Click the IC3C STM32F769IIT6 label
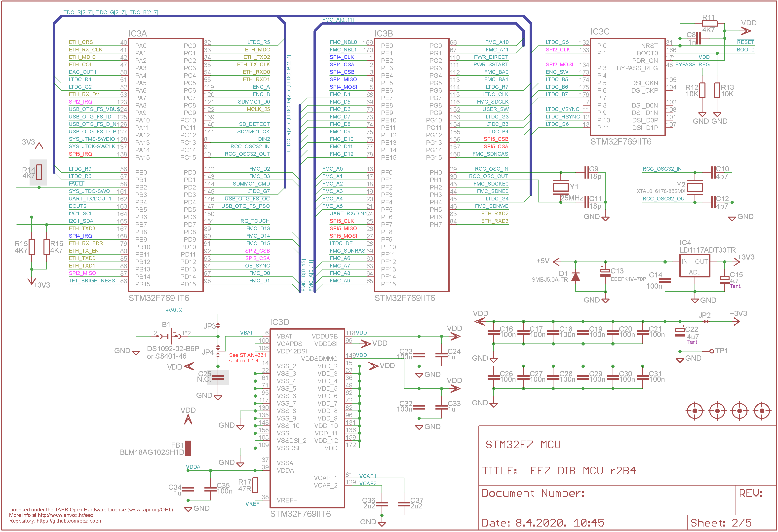 click(621, 142)
